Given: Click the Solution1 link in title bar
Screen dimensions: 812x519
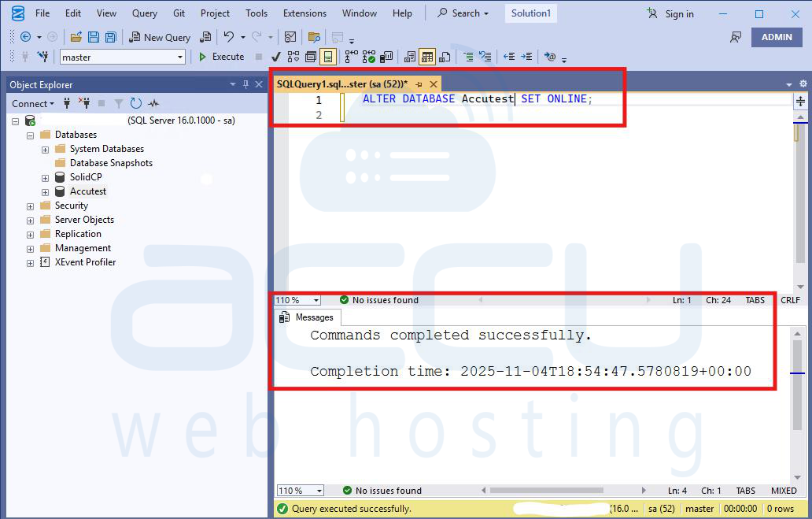Looking at the screenshot, I should coord(530,13).
